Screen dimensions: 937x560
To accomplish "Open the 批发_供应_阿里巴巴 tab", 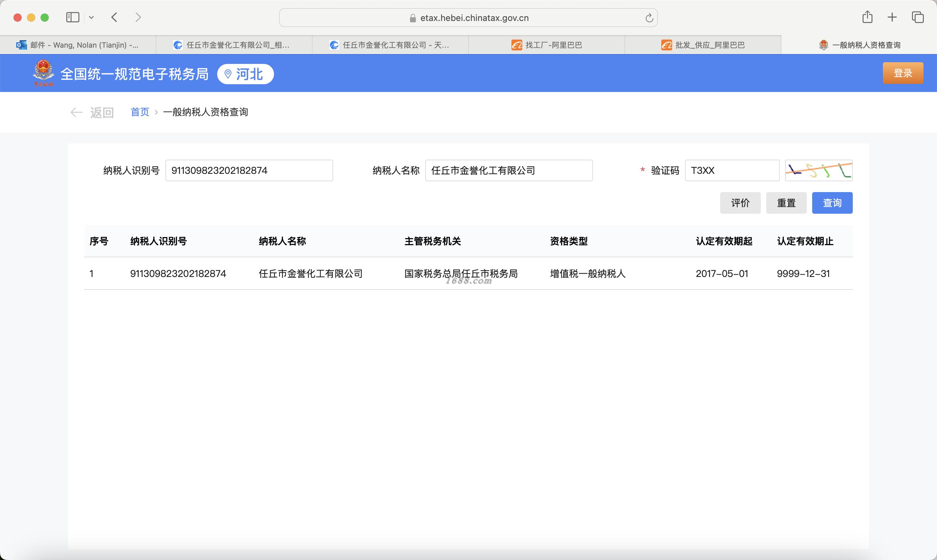I will click(703, 45).
